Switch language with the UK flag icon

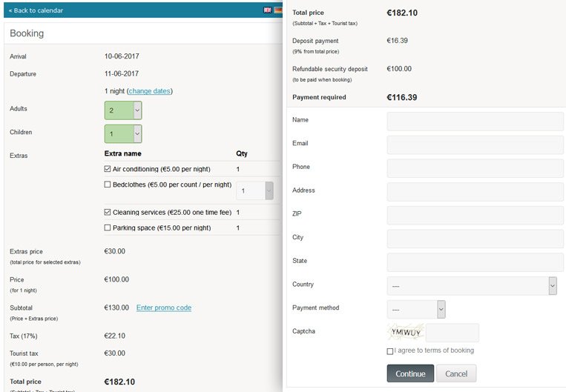tap(268, 10)
